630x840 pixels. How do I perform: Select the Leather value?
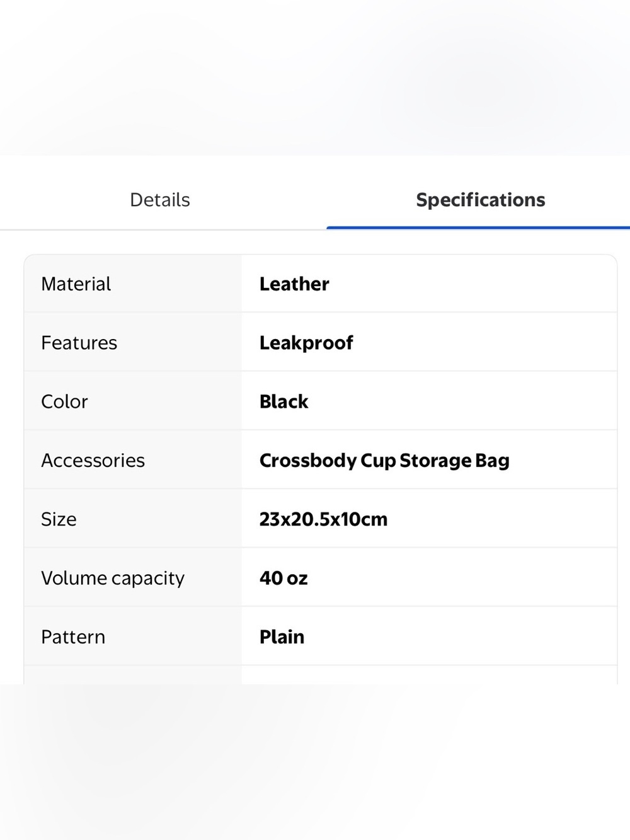click(x=294, y=284)
